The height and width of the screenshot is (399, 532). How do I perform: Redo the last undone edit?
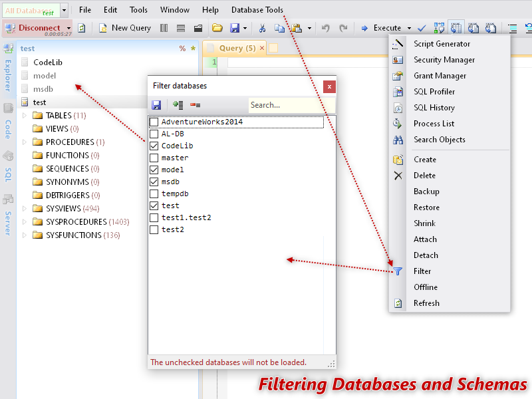(x=343, y=28)
